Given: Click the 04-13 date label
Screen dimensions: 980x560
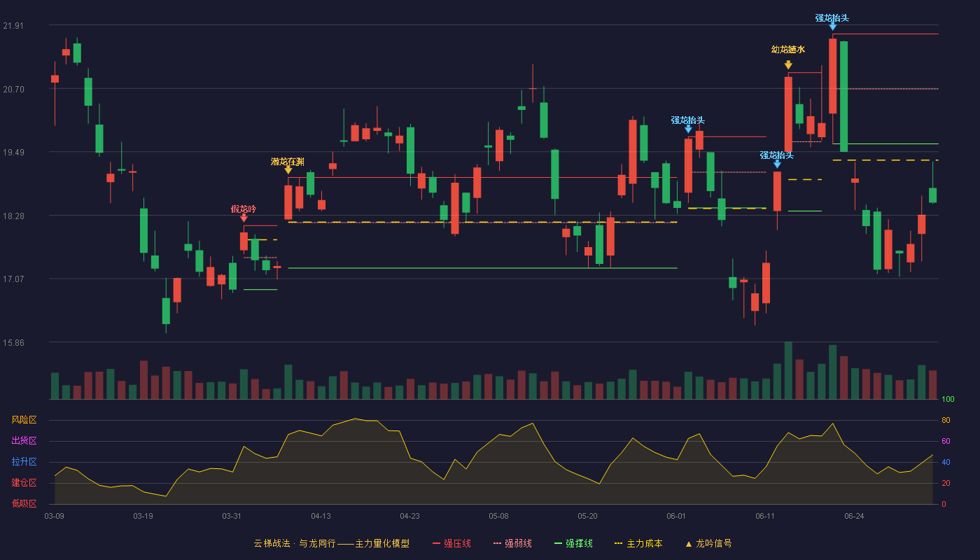Looking at the screenshot, I should [x=321, y=516].
